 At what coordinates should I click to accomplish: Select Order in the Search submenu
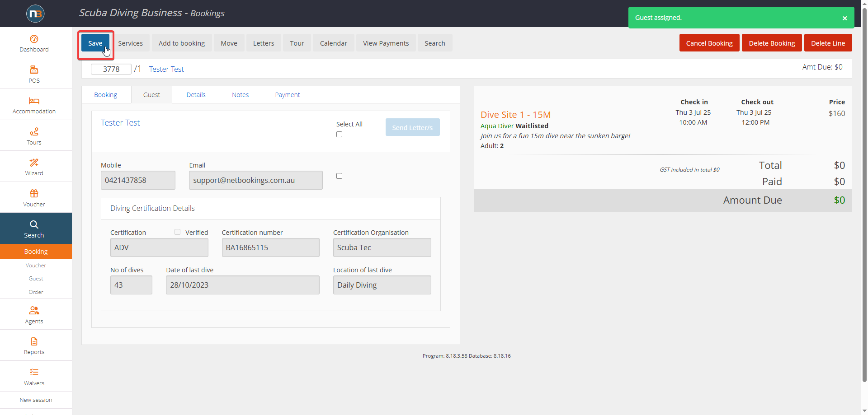pos(36,292)
